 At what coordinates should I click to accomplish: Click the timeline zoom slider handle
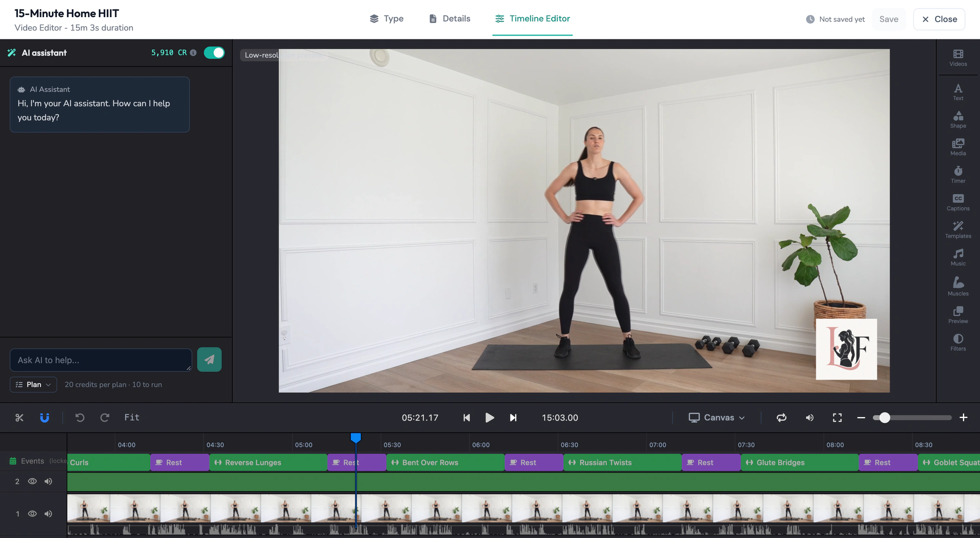tap(884, 418)
